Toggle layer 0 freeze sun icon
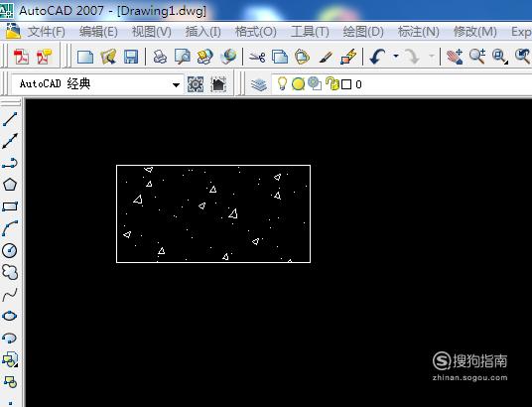Screen dimensions: 532x407 point(298,83)
